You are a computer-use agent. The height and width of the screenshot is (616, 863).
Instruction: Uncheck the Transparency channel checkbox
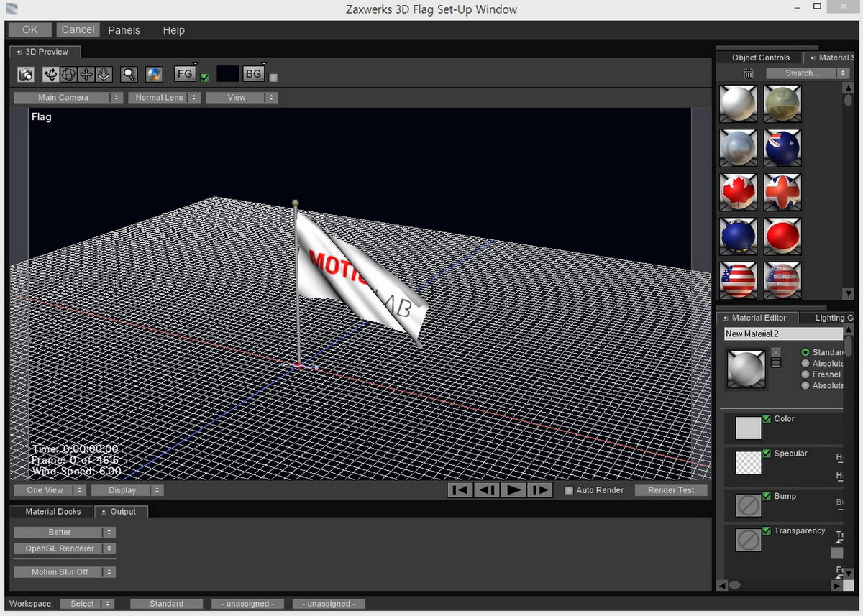[767, 530]
